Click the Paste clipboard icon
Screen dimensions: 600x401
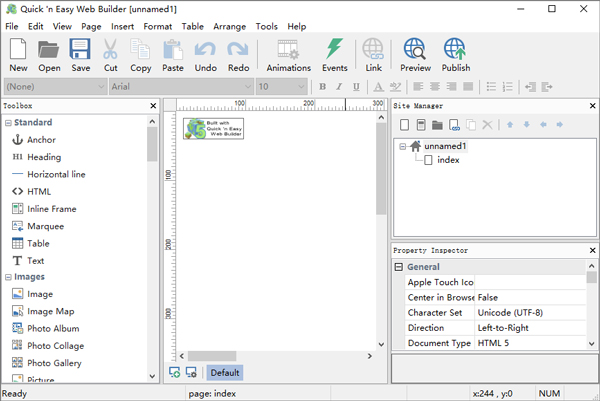tap(173, 55)
